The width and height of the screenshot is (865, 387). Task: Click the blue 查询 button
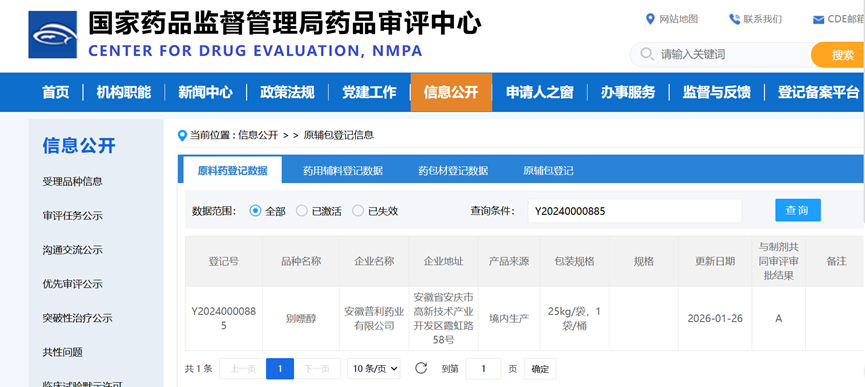tap(798, 210)
